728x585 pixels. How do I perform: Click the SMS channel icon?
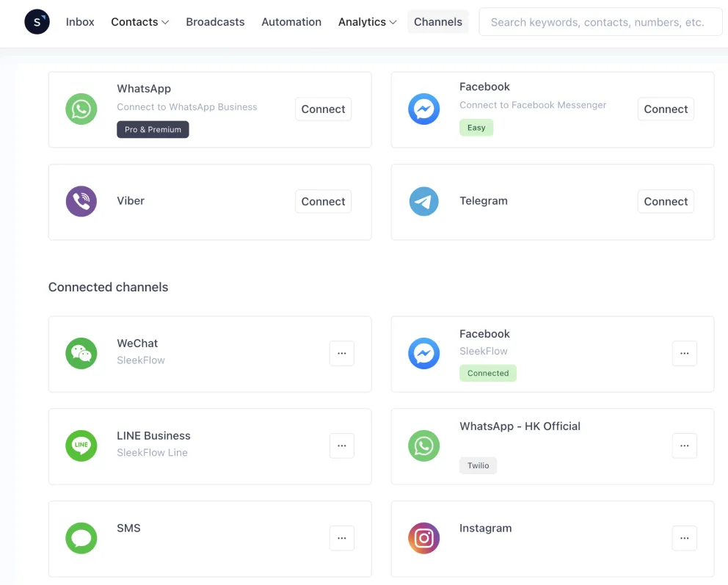point(81,538)
